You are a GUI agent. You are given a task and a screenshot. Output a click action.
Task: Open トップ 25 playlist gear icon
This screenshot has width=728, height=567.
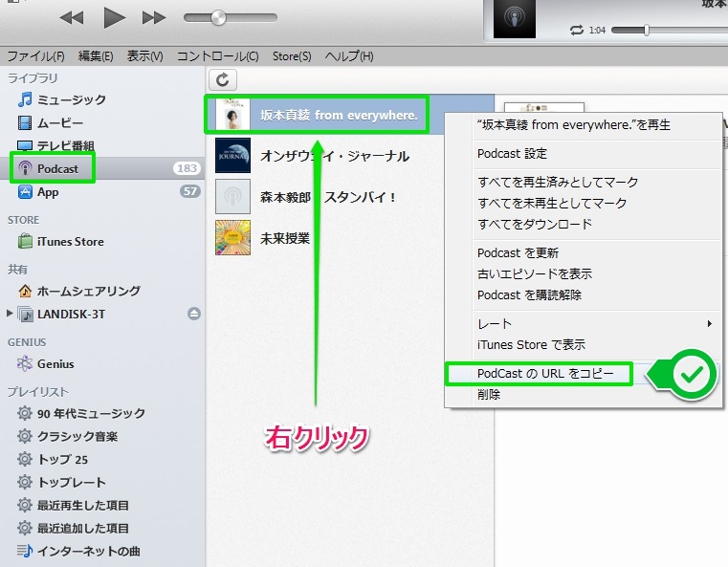[x=25, y=459]
